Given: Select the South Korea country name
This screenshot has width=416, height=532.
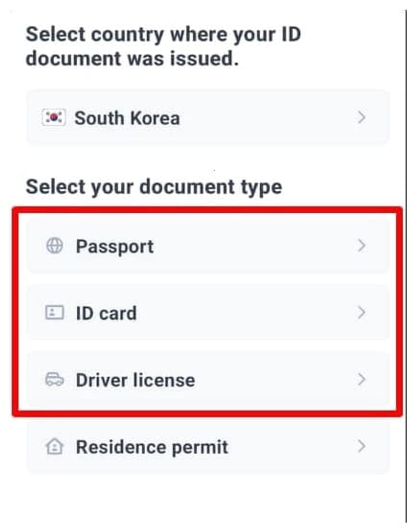Looking at the screenshot, I should click(127, 118).
